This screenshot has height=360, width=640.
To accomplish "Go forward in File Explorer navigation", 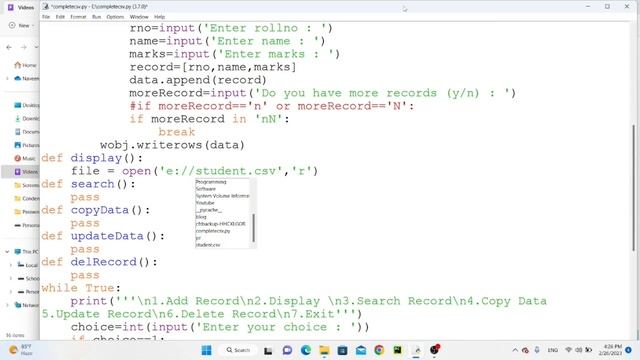I will pyautogui.click(x=24, y=47).
